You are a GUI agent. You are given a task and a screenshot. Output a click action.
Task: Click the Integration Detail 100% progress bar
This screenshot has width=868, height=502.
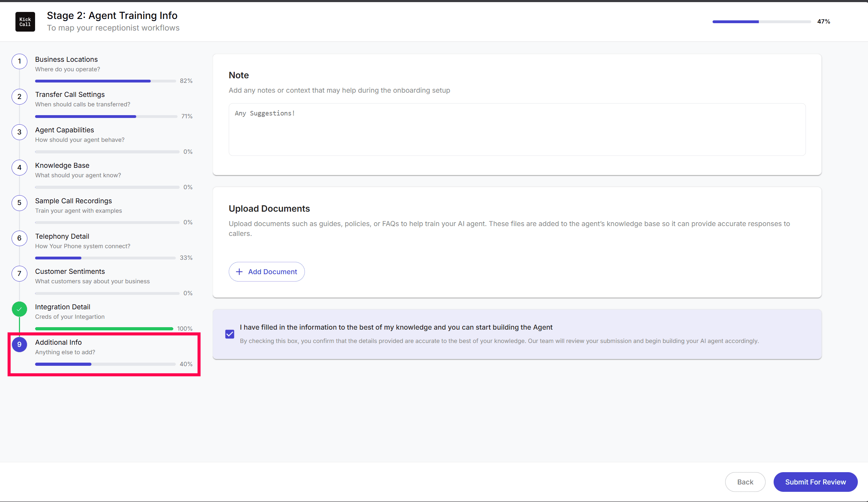coord(104,329)
